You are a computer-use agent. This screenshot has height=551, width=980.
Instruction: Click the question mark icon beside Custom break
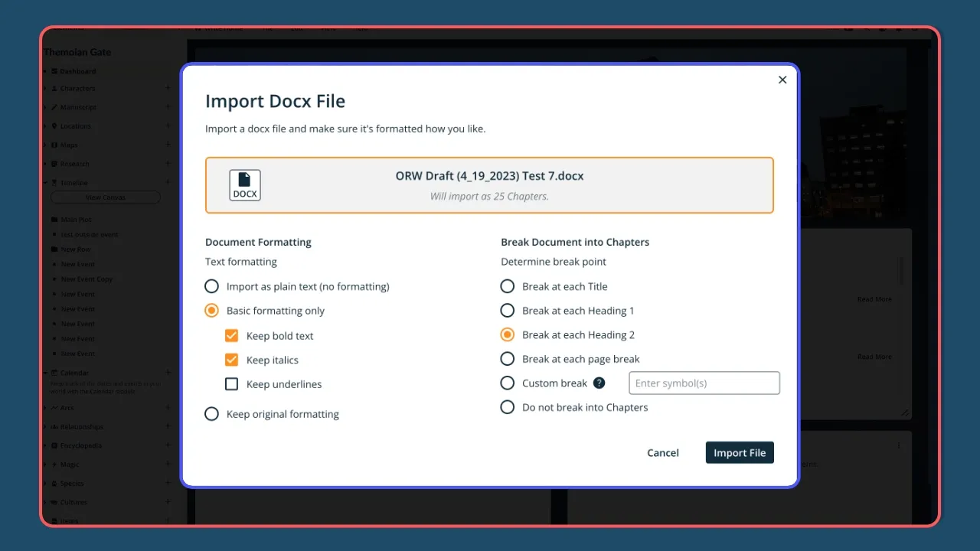[601, 383]
